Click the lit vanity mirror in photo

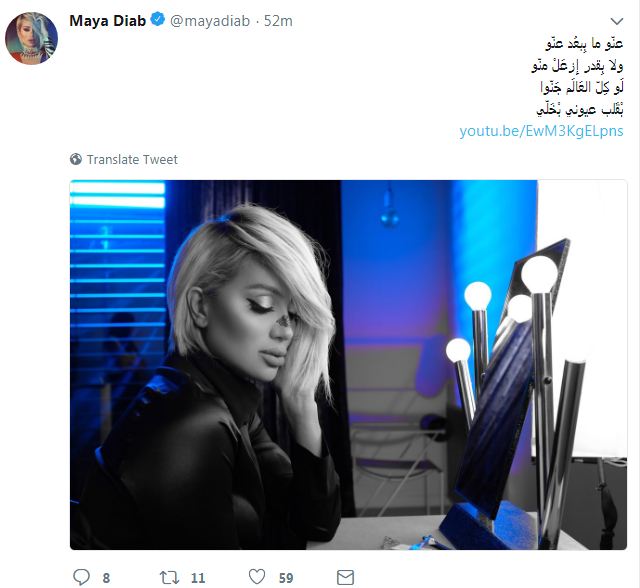coord(513,379)
